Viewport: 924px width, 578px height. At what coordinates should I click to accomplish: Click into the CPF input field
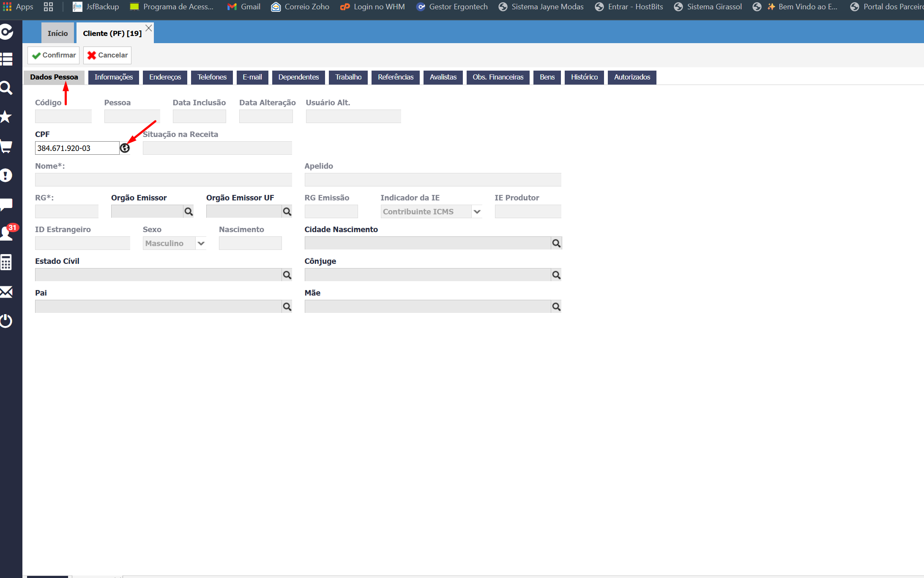point(77,148)
